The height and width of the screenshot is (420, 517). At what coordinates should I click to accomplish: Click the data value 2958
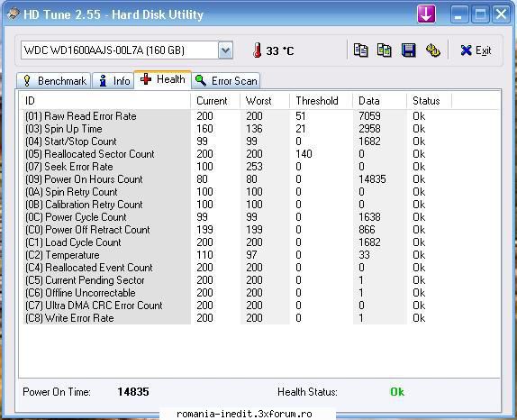pos(369,129)
